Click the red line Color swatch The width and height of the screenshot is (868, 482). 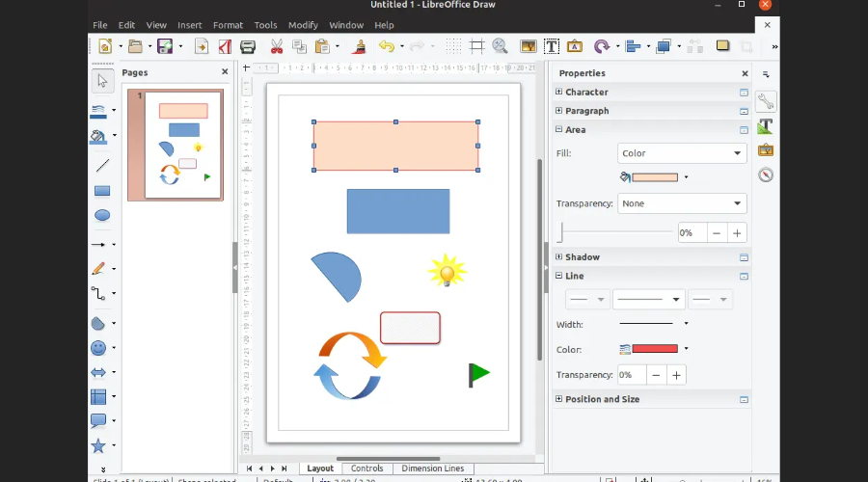click(x=654, y=349)
